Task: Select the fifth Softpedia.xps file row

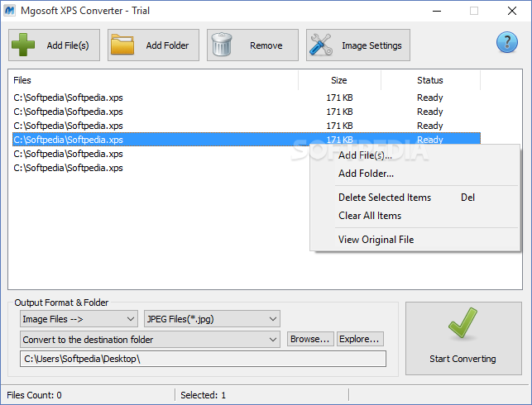Action: (x=160, y=154)
